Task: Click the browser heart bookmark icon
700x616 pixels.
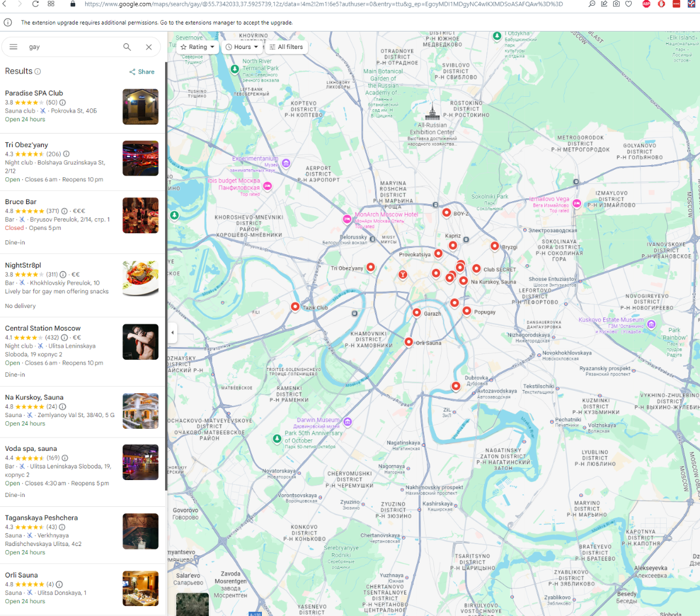Action: click(x=628, y=4)
